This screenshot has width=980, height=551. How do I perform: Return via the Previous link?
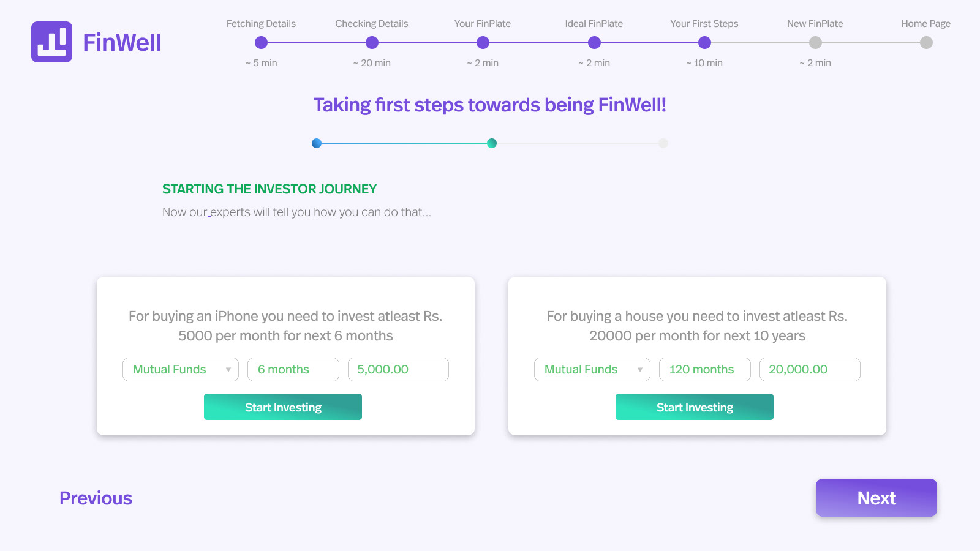point(96,498)
